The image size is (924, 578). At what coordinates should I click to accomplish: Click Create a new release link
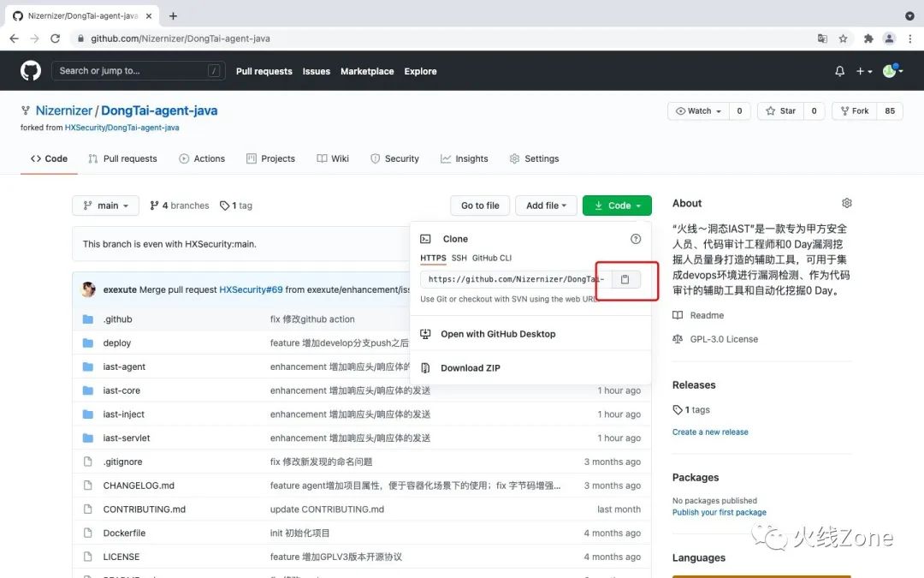(x=710, y=432)
